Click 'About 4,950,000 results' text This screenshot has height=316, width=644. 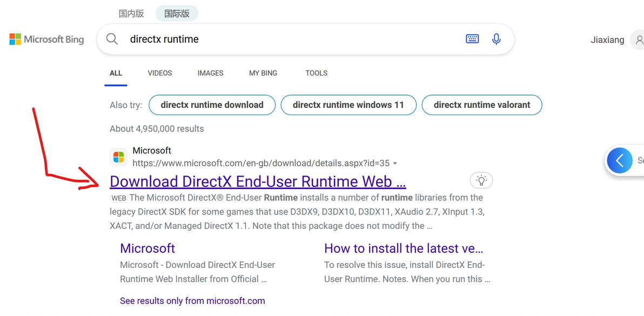click(157, 129)
